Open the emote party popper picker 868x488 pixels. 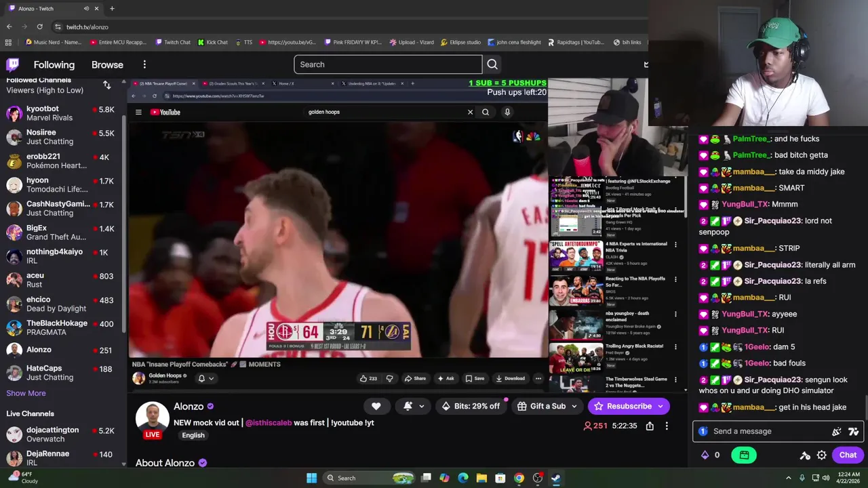click(837, 431)
